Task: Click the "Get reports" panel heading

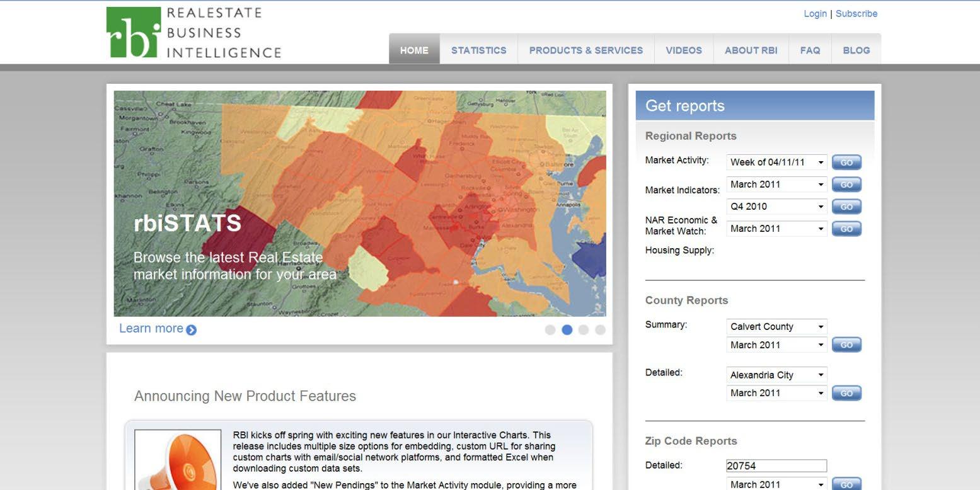Action: (685, 106)
